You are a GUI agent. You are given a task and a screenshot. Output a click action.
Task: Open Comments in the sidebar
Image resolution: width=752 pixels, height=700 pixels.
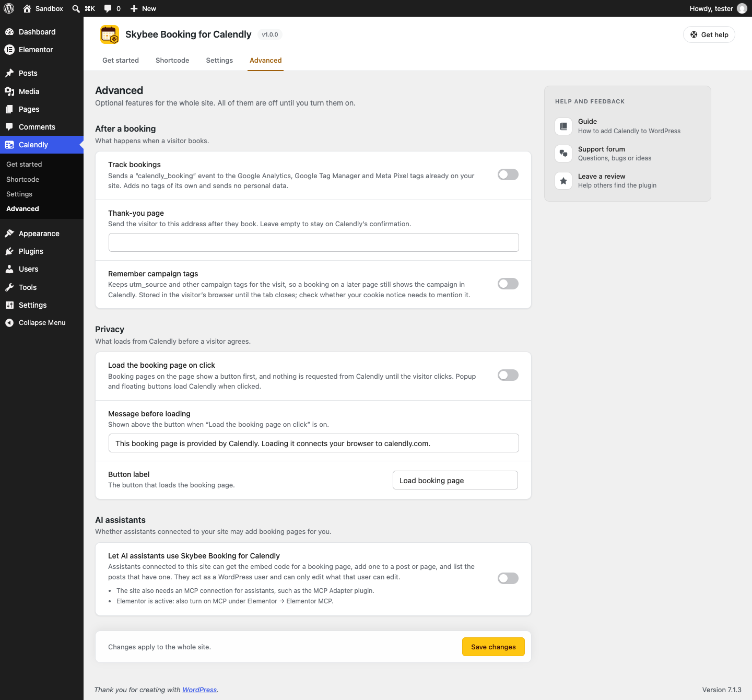[x=42, y=127]
